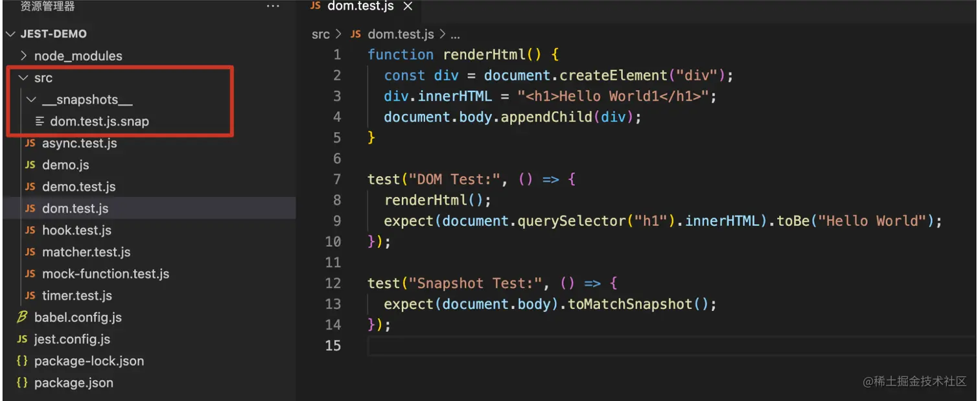
Task: Click the braces icon beside package.json
Action: coord(22,383)
